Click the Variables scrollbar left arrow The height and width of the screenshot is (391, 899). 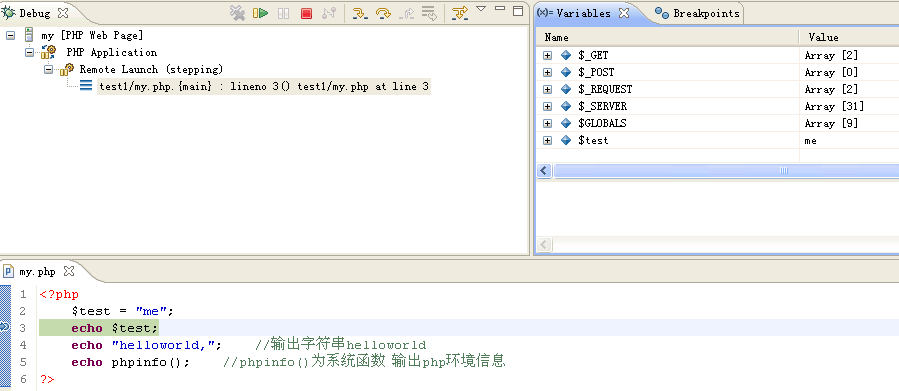pos(545,171)
